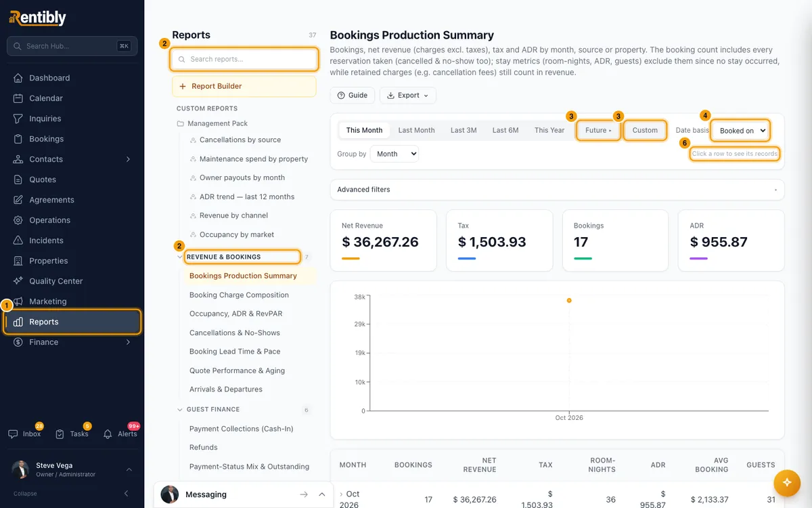Click the Reports bar chart icon
The width and height of the screenshot is (812, 508).
[18, 322]
